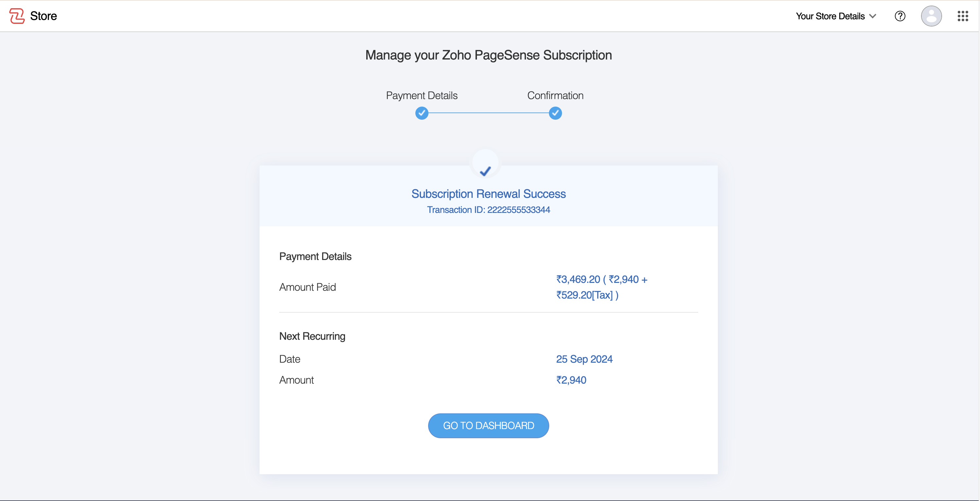Select the Payment Details step label
This screenshot has width=980, height=501.
(x=422, y=95)
